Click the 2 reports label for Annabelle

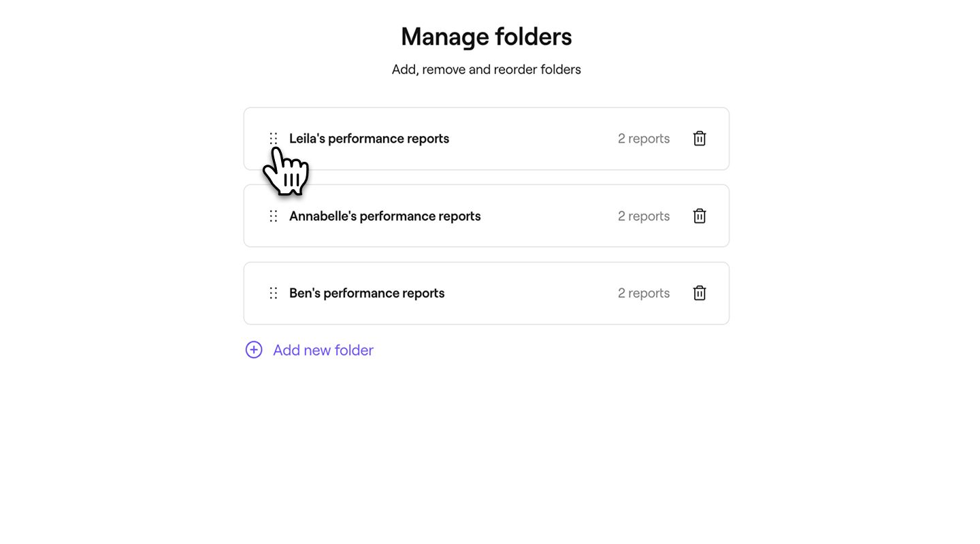643,216
